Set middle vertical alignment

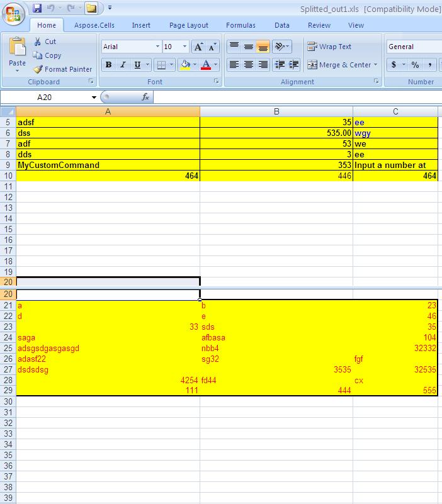click(x=248, y=47)
